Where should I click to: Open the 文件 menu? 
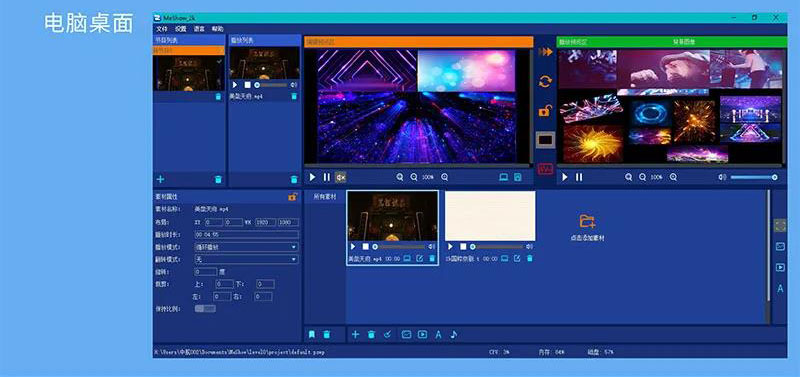point(162,29)
